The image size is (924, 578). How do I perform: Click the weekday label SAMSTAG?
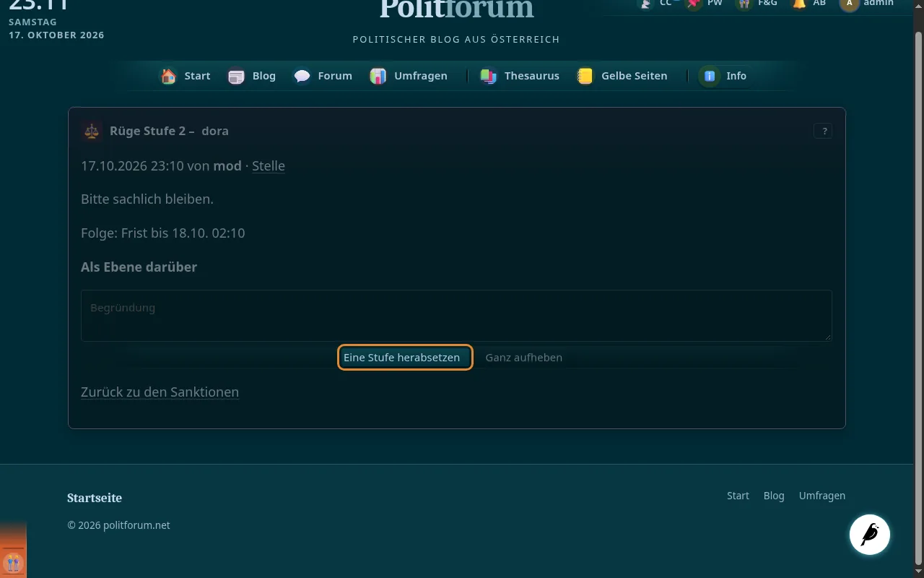(32, 22)
